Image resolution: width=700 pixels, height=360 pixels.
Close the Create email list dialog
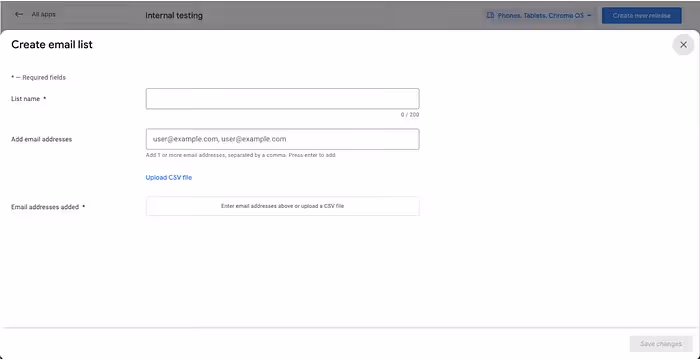683,45
